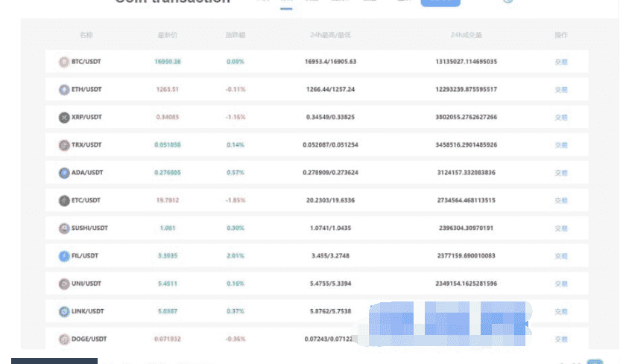Open the trade link in FIL/USDT row
Image resolution: width=626 pixels, height=364 pixels.
tap(561, 256)
